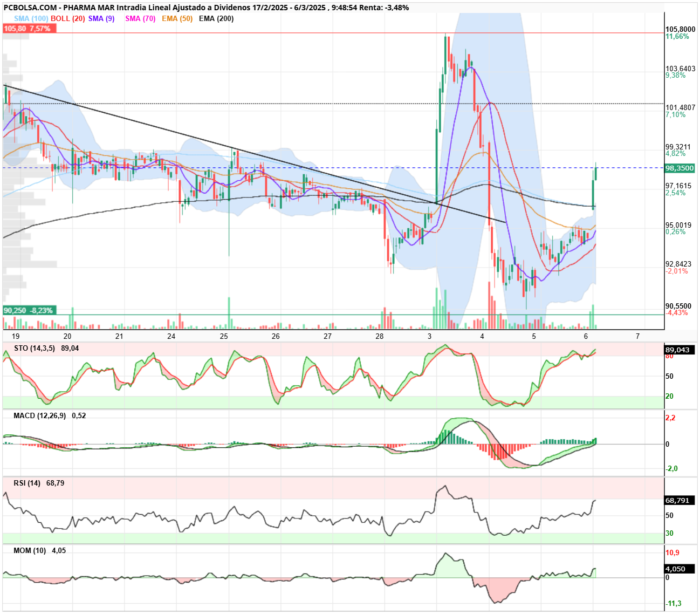Click the current price tag 98,3500
The image size is (700, 614).
tap(680, 168)
